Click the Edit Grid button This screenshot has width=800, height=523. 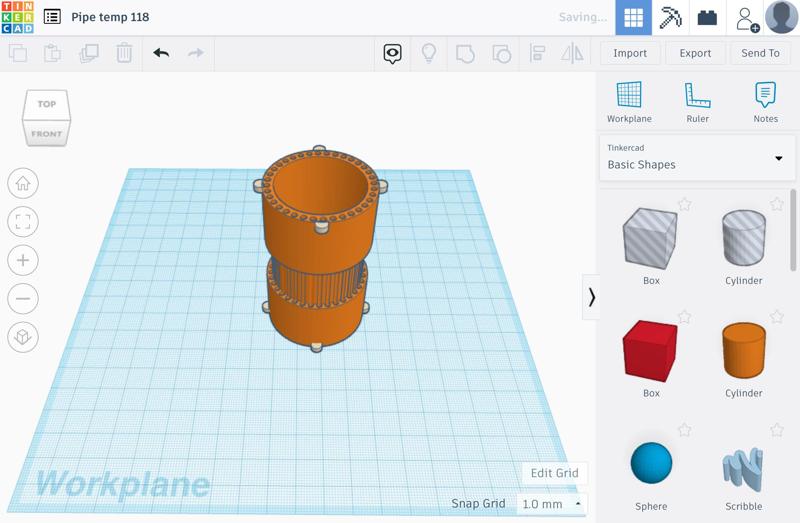(554, 473)
